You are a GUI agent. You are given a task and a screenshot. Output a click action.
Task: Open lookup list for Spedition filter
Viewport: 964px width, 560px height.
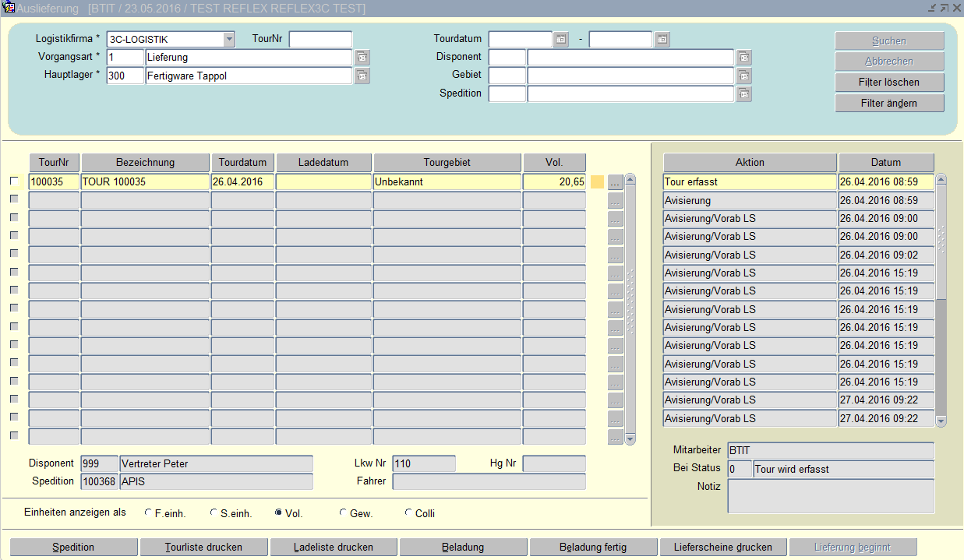744,93
